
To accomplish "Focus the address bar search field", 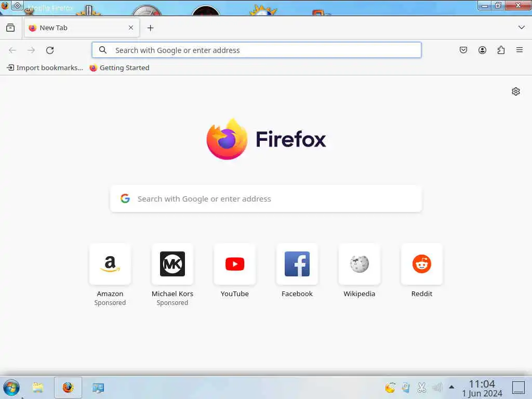I will 257,50.
